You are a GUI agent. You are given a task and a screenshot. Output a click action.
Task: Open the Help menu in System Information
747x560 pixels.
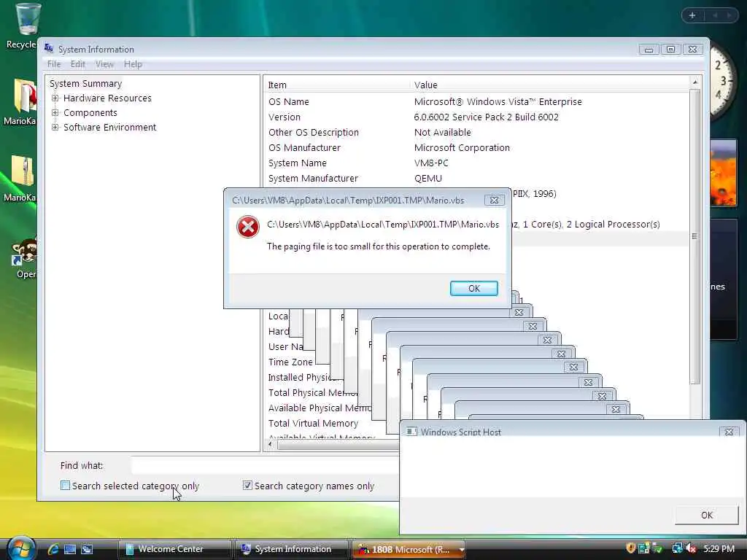pyautogui.click(x=133, y=64)
